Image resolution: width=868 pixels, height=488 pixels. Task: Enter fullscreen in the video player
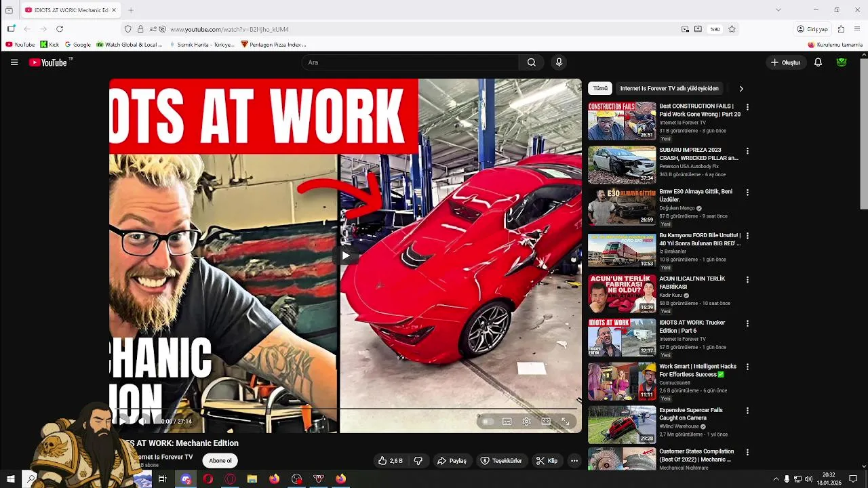click(x=565, y=422)
